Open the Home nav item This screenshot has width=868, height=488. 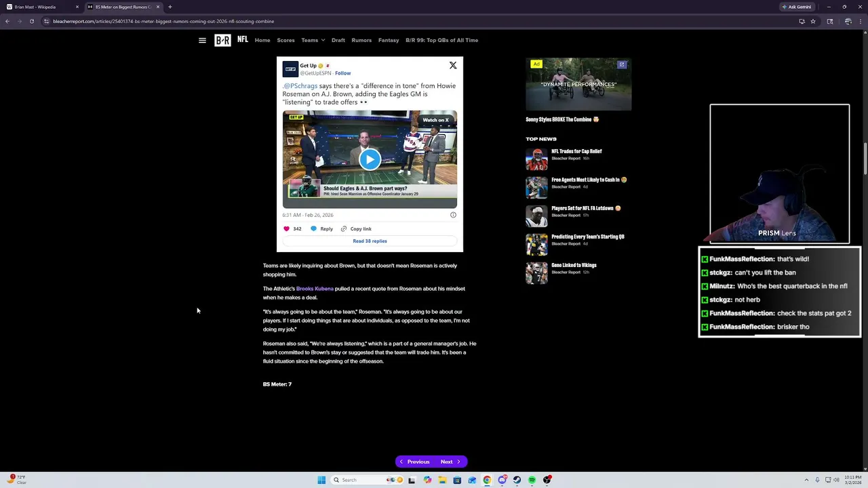click(x=262, y=40)
